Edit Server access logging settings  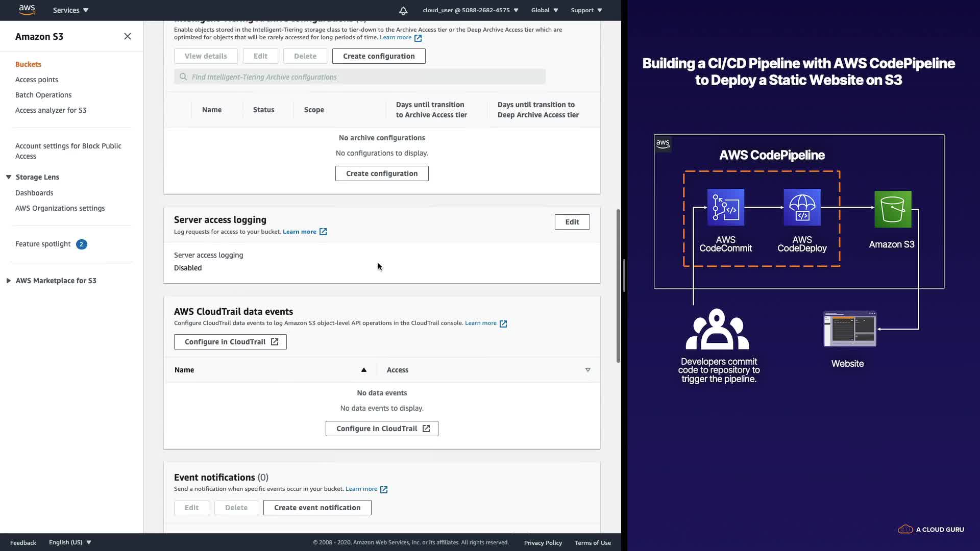click(572, 222)
